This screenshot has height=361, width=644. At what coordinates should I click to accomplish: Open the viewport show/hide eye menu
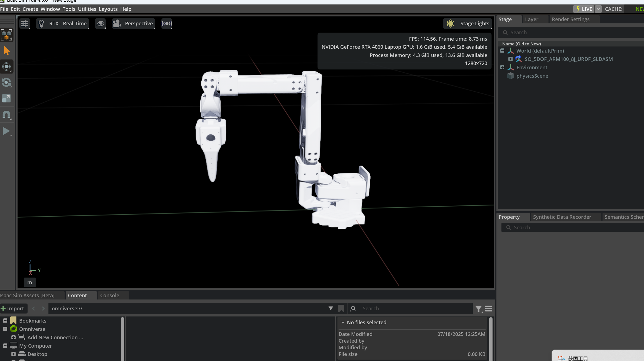pyautogui.click(x=101, y=24)
